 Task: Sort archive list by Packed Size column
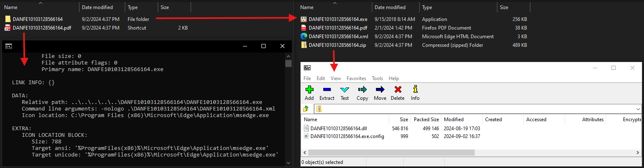coord(426,120)
